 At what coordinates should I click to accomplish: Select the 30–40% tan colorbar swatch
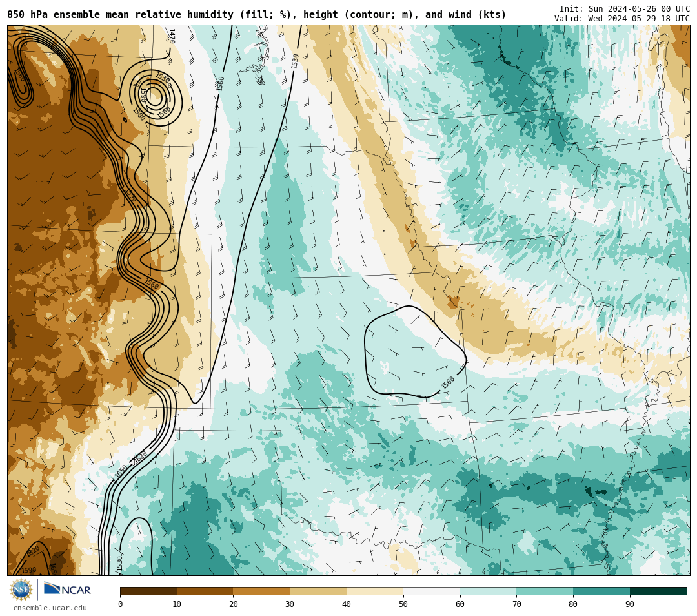(x=318, y=591)
